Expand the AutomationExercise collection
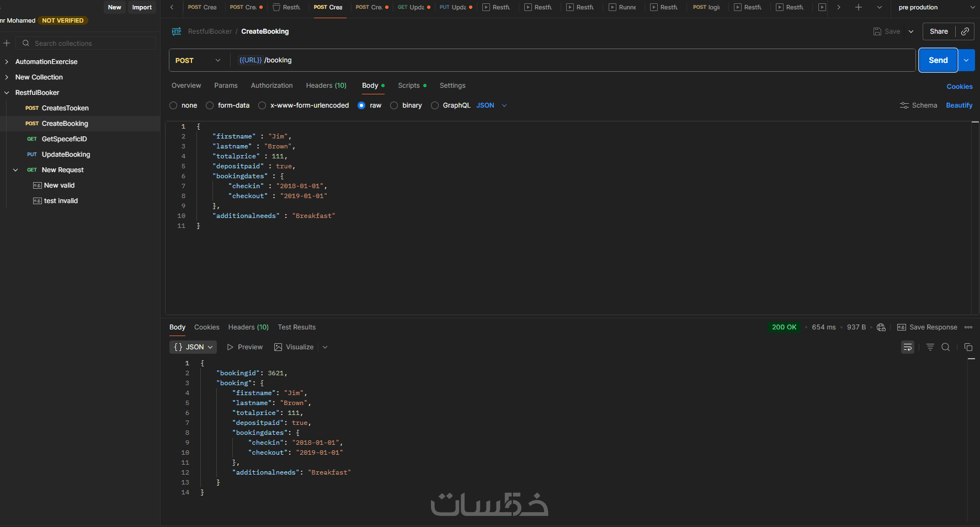Viewport: 980px width, 527px height. tap(7, 62)
